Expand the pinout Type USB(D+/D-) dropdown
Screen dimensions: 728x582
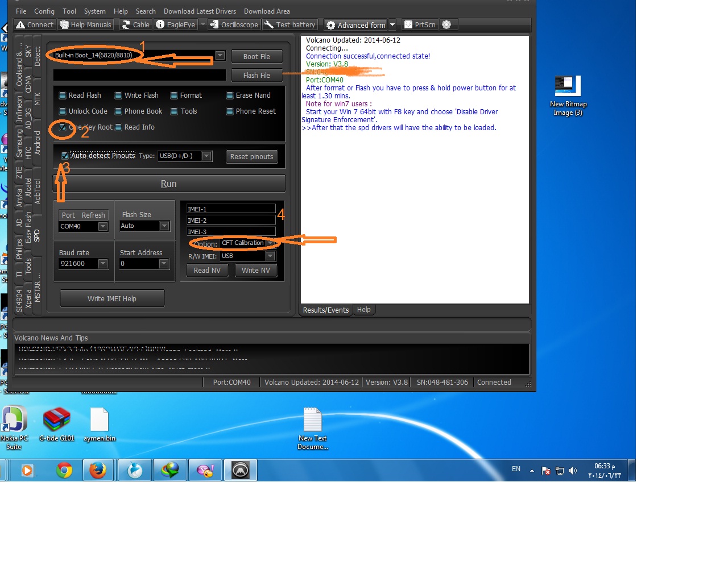[206, 156]
